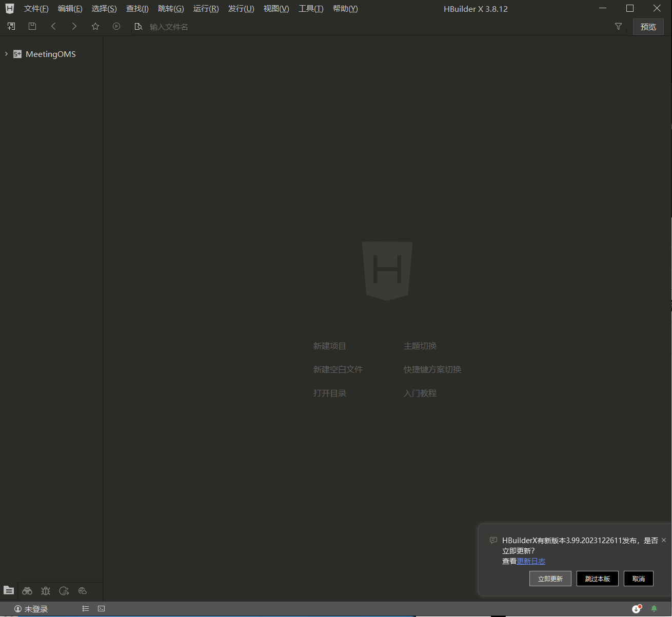This screenshot has width=672, height=617.
Task: Click the 跳过本版 button
Action: pos(597,579)
